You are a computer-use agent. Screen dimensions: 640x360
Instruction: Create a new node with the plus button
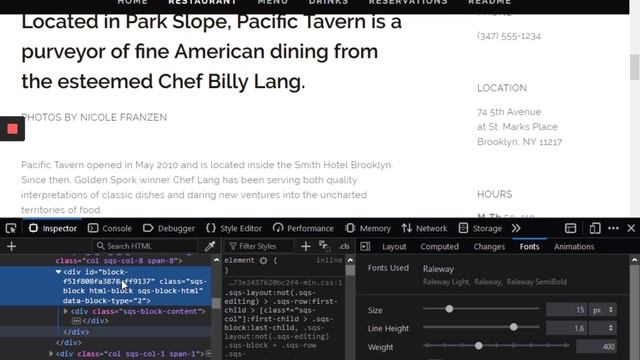pyautogui.click(x=11, y=246)
